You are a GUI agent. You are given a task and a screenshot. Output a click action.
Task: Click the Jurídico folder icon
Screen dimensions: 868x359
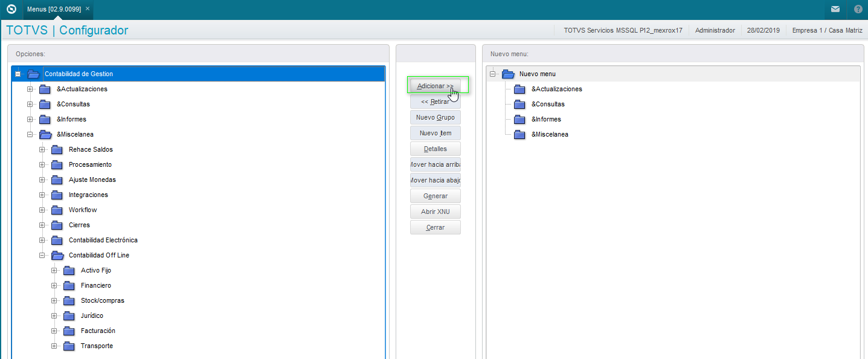point(69,315)
